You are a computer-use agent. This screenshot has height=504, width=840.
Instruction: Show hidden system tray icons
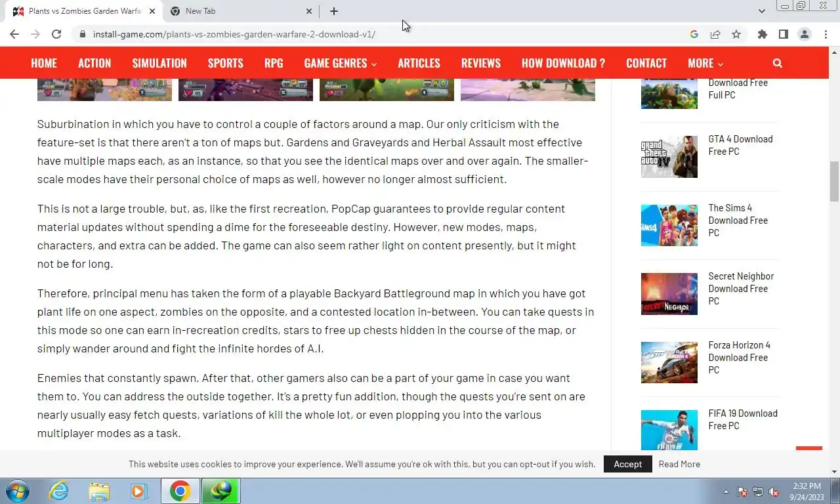coord(726,492)
